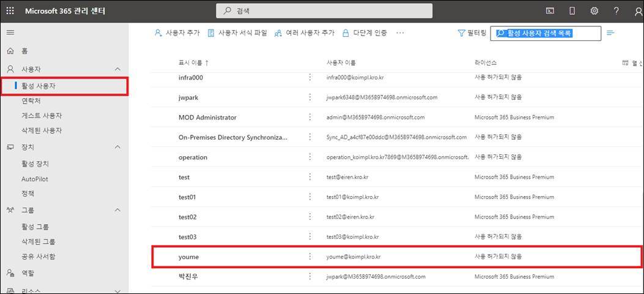The width and height of the screenshot is (644, 294).
Task: Click the list view options icon
Action: (x=610, y=33)
